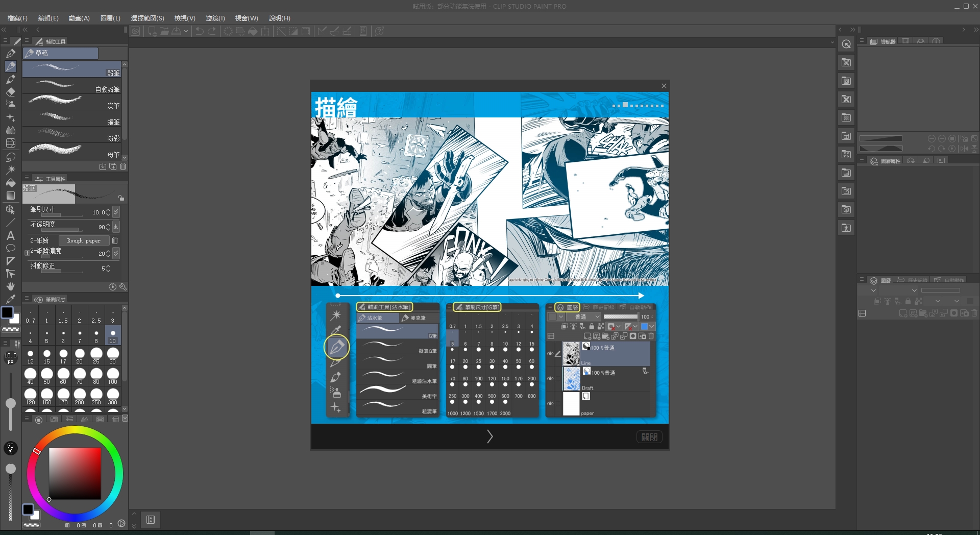This screenshot has width=980, height=535.
Task: Click the Undo icon in the command bar
Action: click(199, 31)
